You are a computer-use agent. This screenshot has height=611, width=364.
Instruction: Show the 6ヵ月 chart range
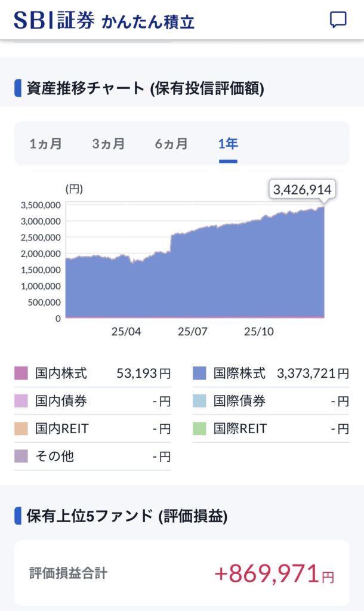click(171, 144)
